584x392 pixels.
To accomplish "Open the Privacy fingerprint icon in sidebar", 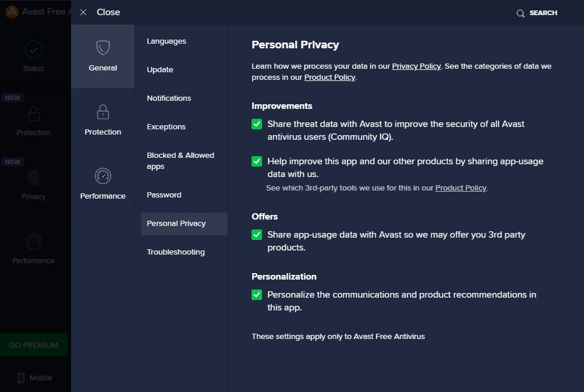I will click(x=34, y=178).
